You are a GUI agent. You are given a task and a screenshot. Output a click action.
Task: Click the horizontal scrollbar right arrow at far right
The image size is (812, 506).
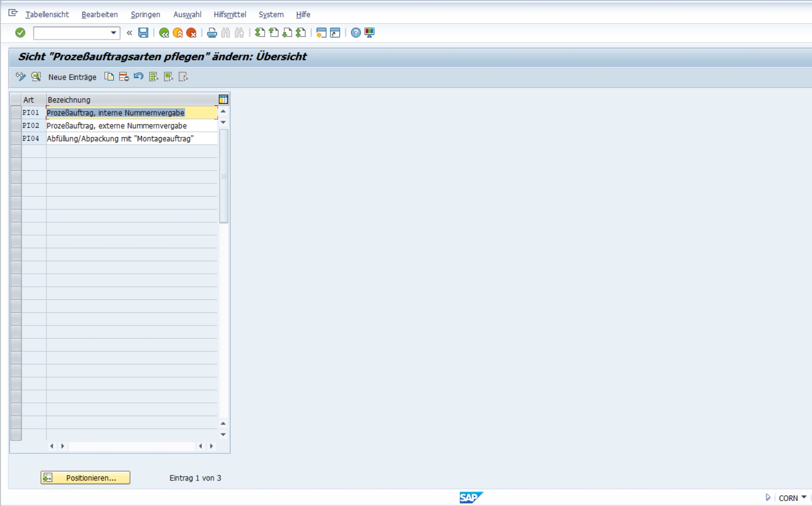tap(211, 446)
